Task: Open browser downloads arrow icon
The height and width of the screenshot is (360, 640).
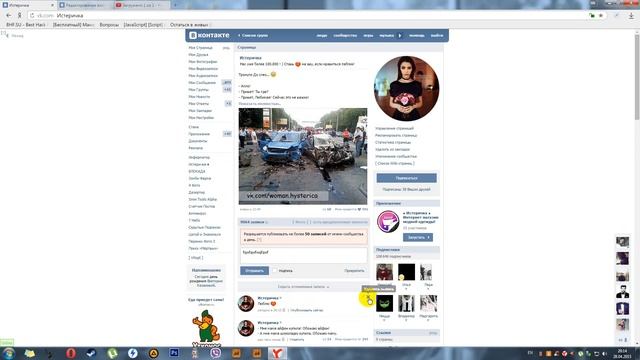Action: pos(631,16)
